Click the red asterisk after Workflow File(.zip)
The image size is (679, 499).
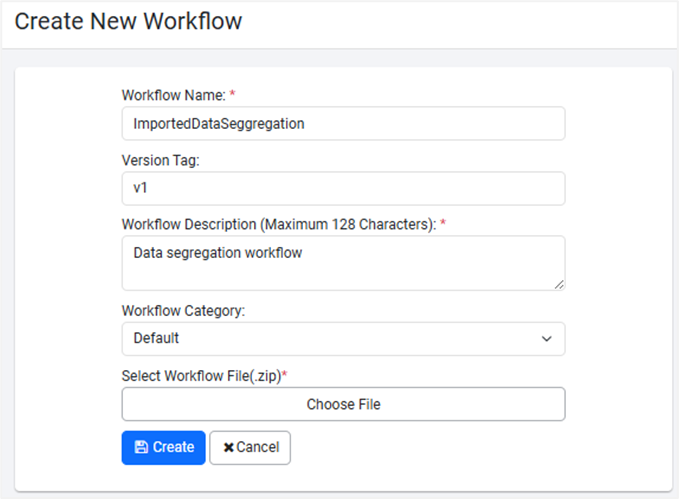tap(284, 374)
